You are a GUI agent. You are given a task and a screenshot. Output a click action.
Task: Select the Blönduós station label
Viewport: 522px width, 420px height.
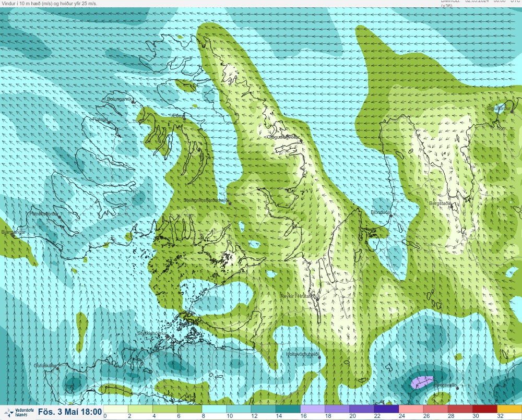380,212
